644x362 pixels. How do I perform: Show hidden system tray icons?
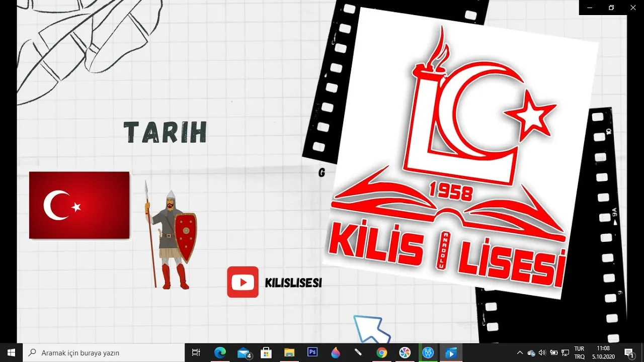point(520,353)
